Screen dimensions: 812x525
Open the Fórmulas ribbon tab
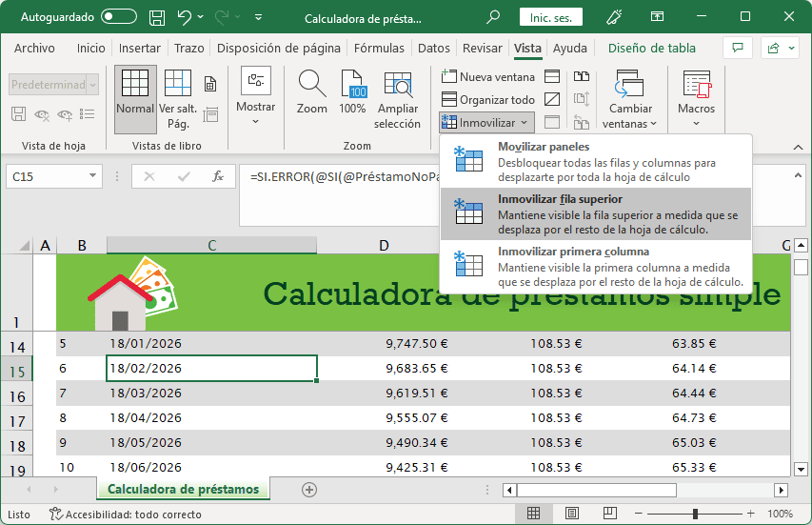379,49
